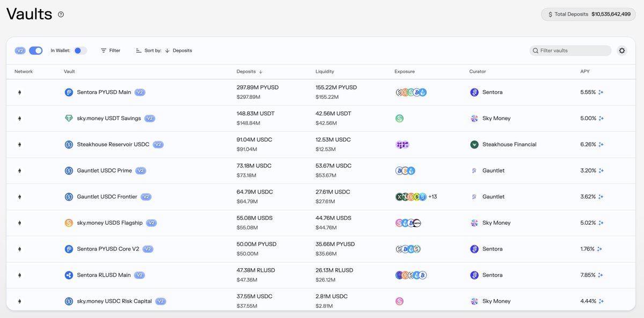Open the sky.money USDC Risk Capital vault
The image size is (644, 318).
pyautogui.click(x=114, y=301)
